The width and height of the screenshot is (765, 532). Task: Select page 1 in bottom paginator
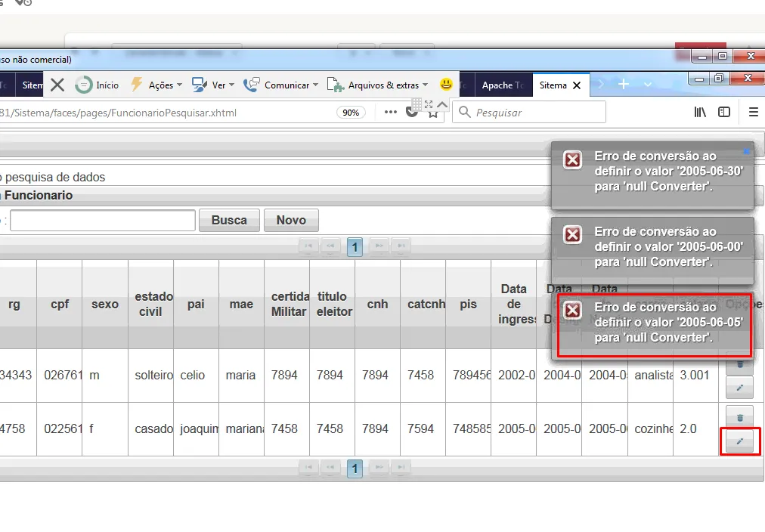tap(355, 469)
